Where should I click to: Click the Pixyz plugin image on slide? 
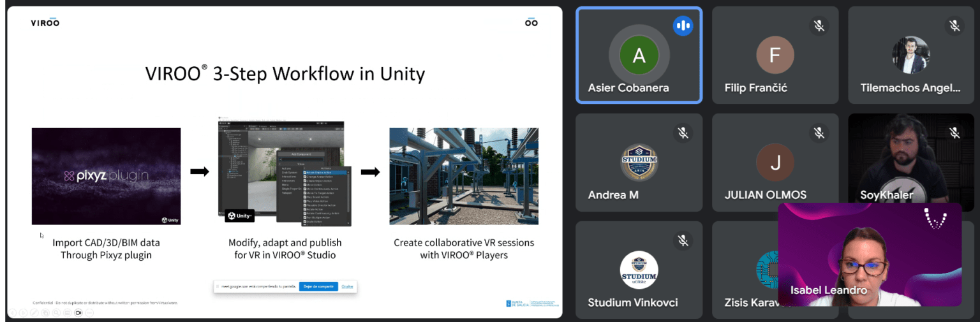[x=106, y=176]
